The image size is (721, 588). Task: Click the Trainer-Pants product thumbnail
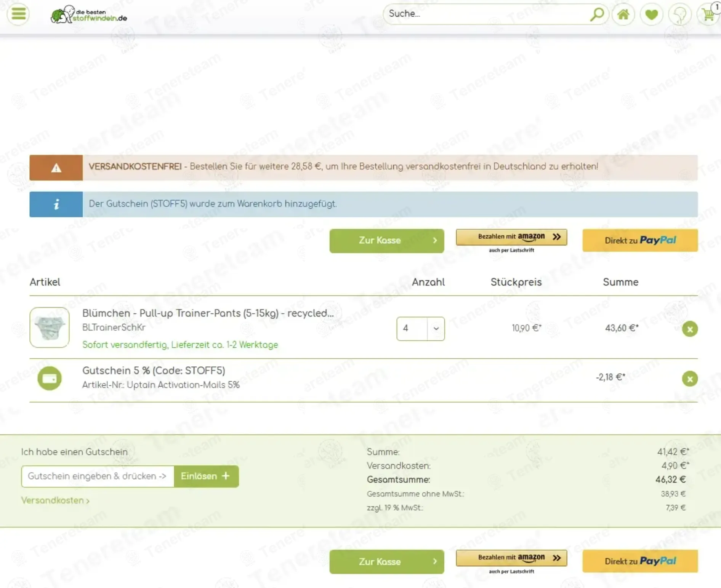pyautogui.click(x=50, y=328)
